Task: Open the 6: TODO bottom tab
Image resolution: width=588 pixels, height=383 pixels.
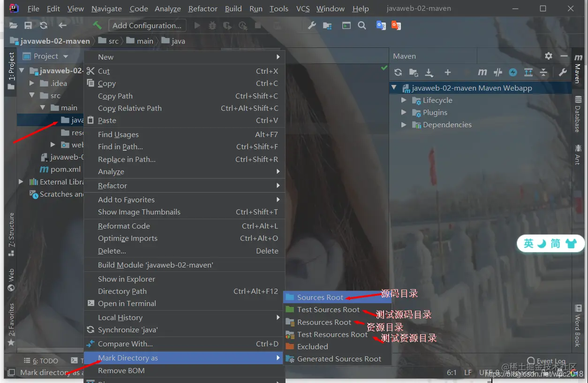Action: click(x=41, y=361)
